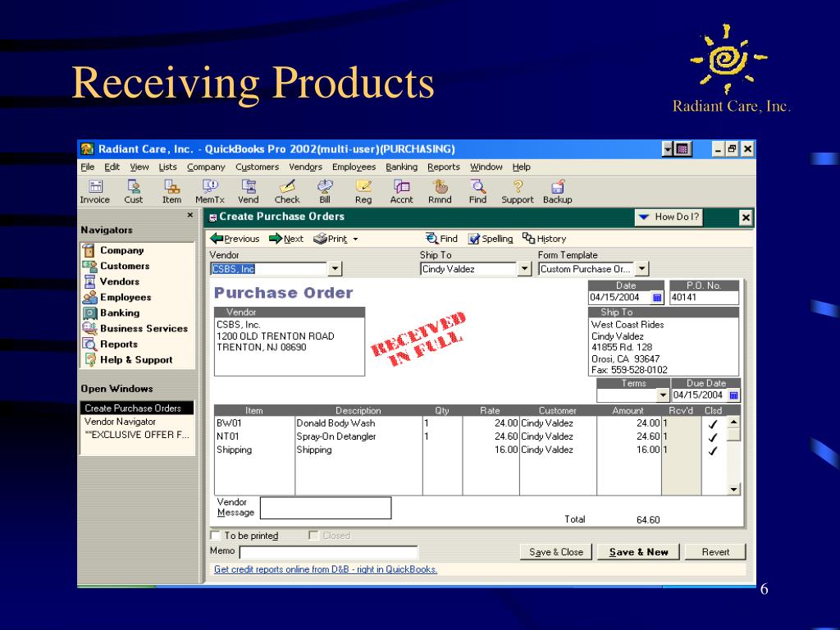Launch the Backup toolbar icon
The height and width of the screenshot is (630, 840).
point(558,191)
